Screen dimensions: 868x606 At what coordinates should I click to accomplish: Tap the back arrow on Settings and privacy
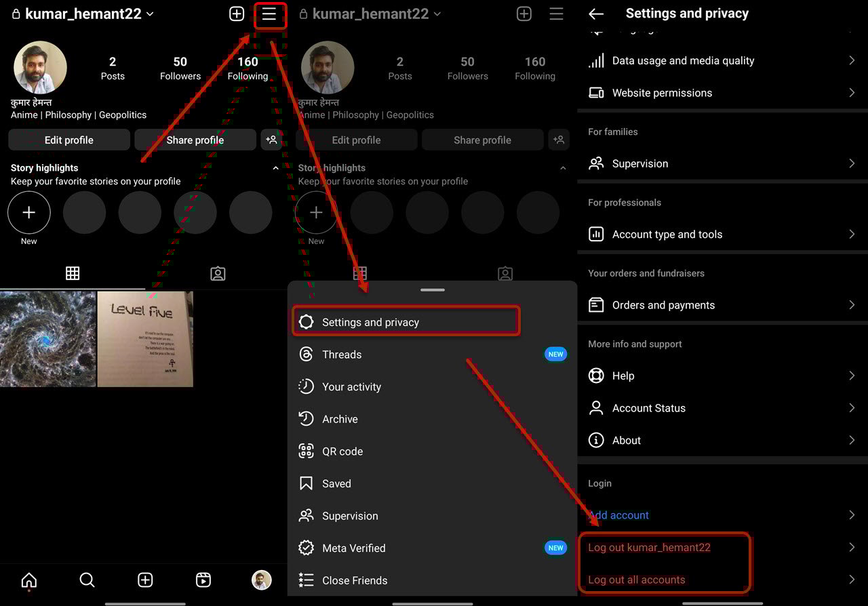coord(597,14)
